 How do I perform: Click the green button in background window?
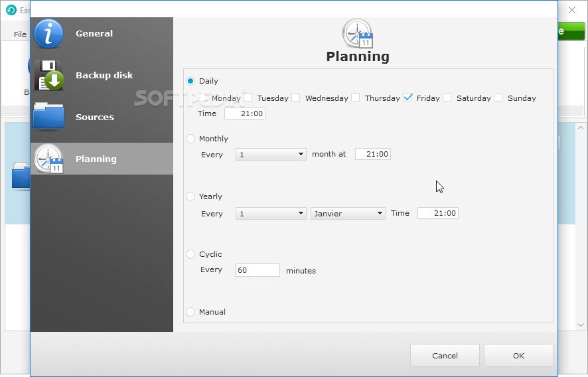pos(571,31)
